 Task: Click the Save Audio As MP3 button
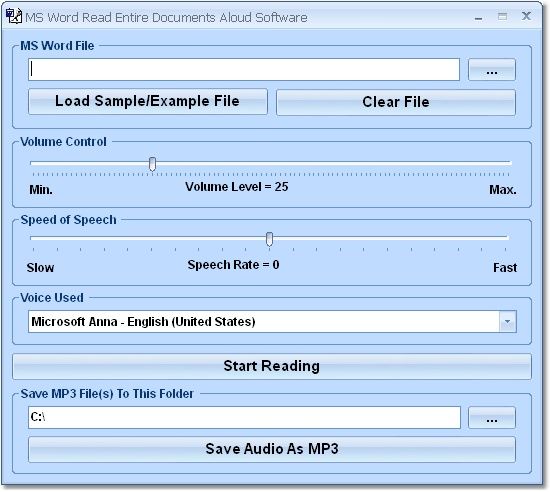(x=272, y=449)
